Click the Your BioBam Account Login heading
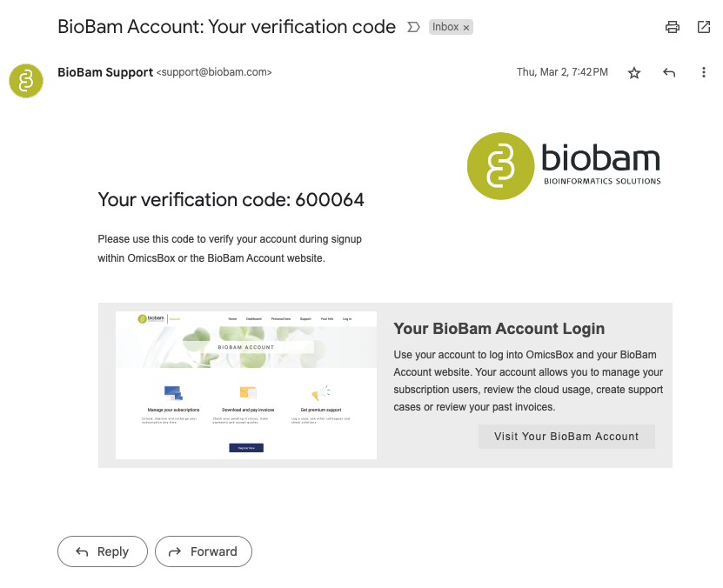This screenshot has height=588, width=723. click(499, 329)
